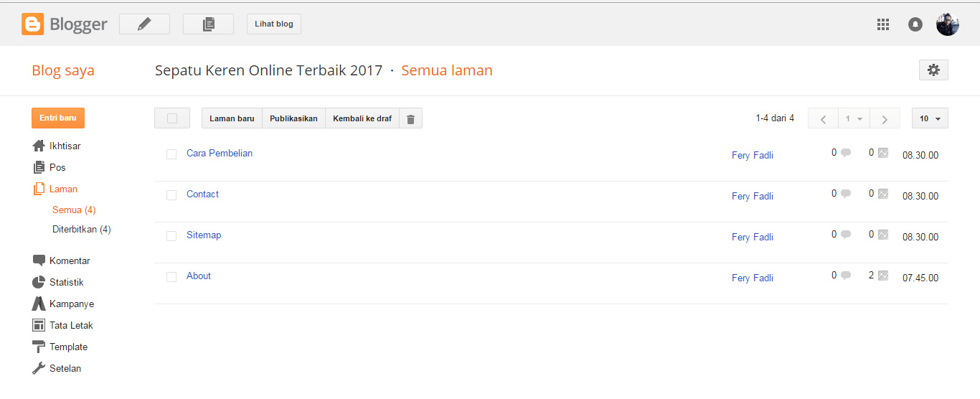Expand the page number 1 dropdown
This screenshot has width=980, height=399.
854,118
